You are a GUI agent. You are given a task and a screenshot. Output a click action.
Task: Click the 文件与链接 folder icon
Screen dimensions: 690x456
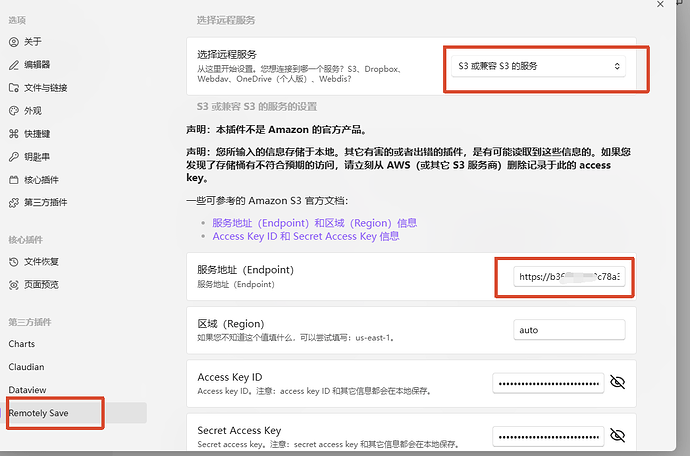(x=14, y=88)
